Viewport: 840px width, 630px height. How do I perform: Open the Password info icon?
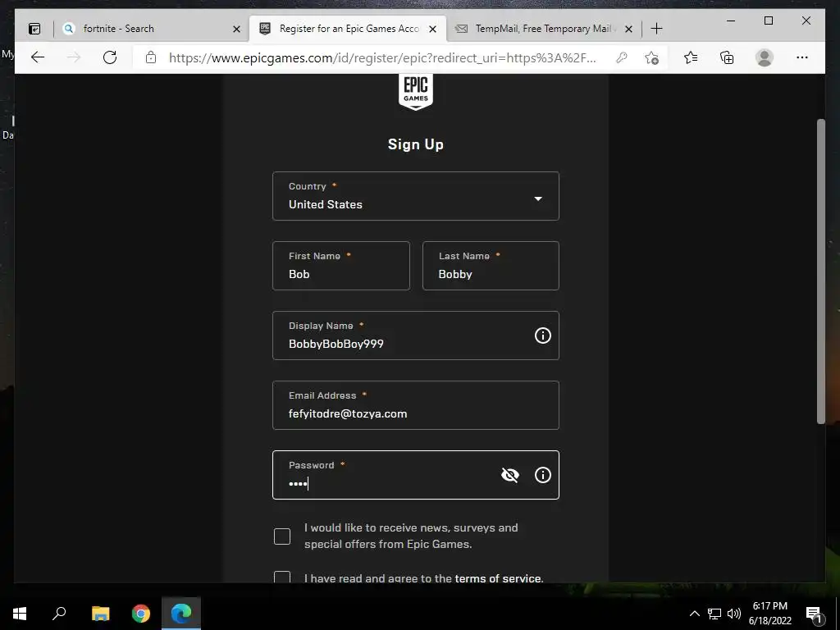pyautogui.click(x=543, y=475)
